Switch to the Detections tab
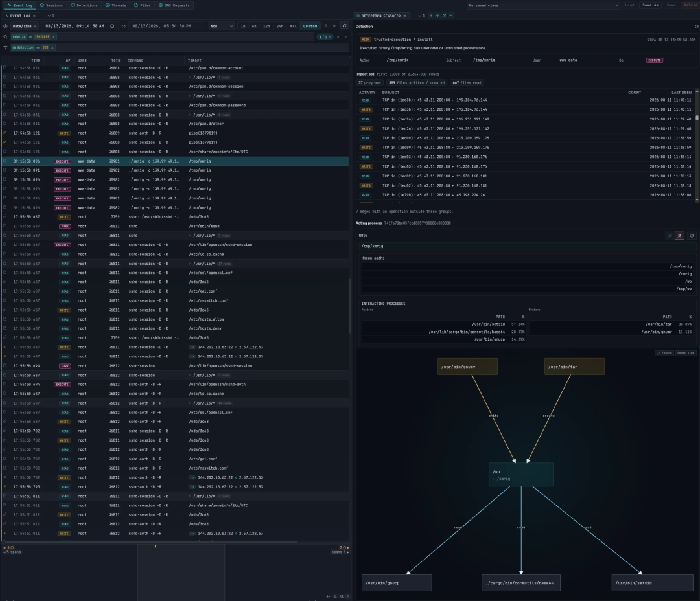 coord(84,5)
